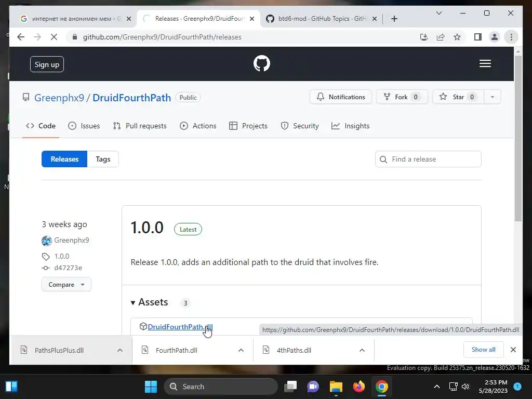The width and height of the screenshot is (532, 399).
Task: Show hidden system tray icons
Action: (437, 387)
